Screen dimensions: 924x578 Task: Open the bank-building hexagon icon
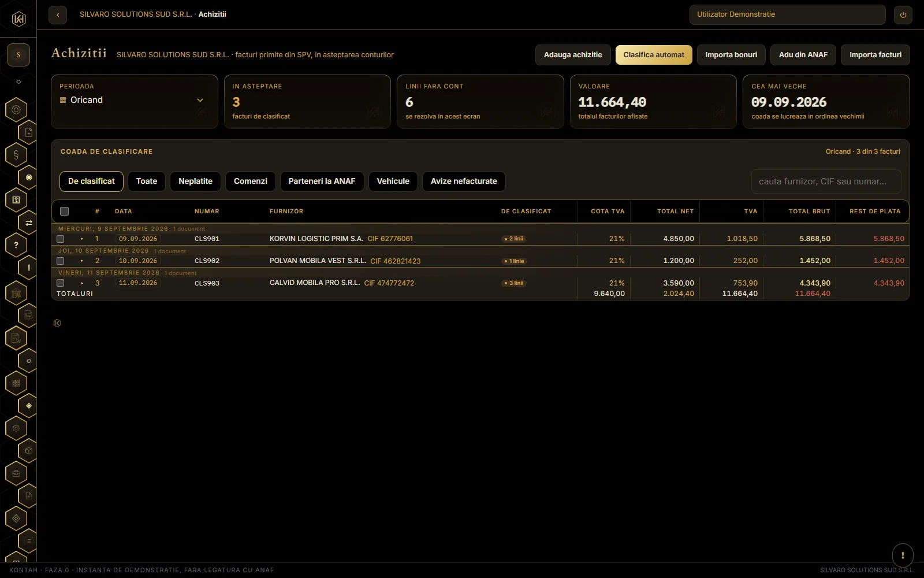pyautogui.click(x=16, y=293)
